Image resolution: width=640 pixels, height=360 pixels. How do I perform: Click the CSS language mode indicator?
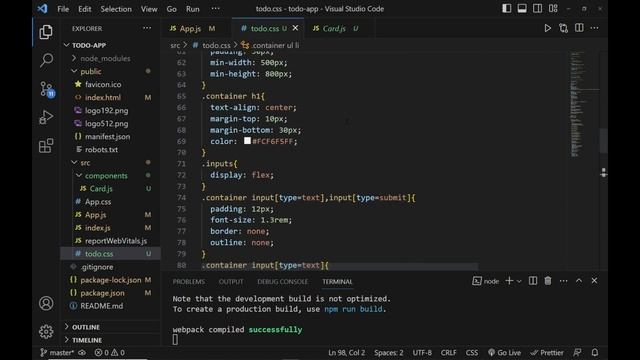coord(472,353)
